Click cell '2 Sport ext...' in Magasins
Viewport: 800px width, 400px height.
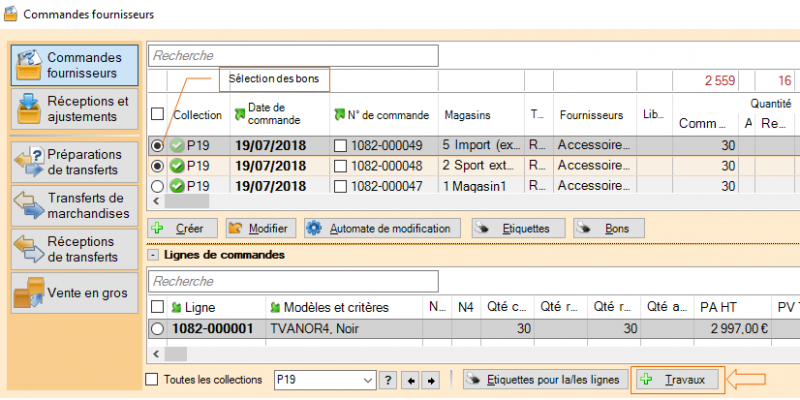pyautogui.click(x=481, y=166)
